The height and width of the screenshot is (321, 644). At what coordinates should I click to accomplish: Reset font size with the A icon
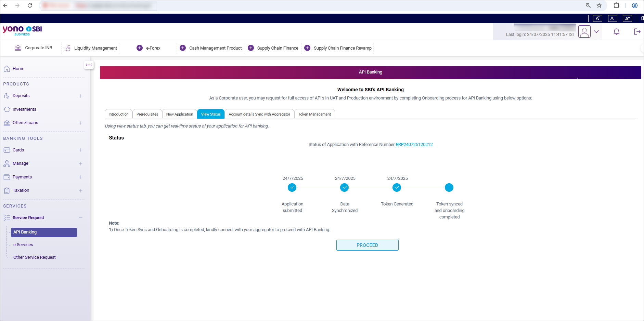(612, 18)
